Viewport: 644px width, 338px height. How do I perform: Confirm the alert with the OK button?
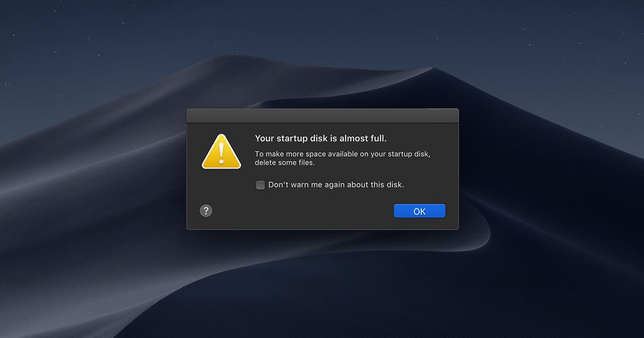coord(420,211)
